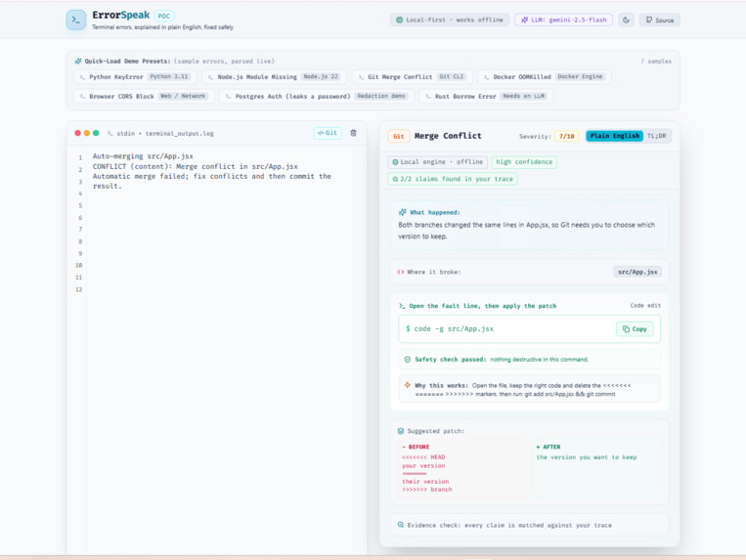Click line number 12 in the editor gutter
This screenshot has height=560, width=746.
[x=78, y=289]
